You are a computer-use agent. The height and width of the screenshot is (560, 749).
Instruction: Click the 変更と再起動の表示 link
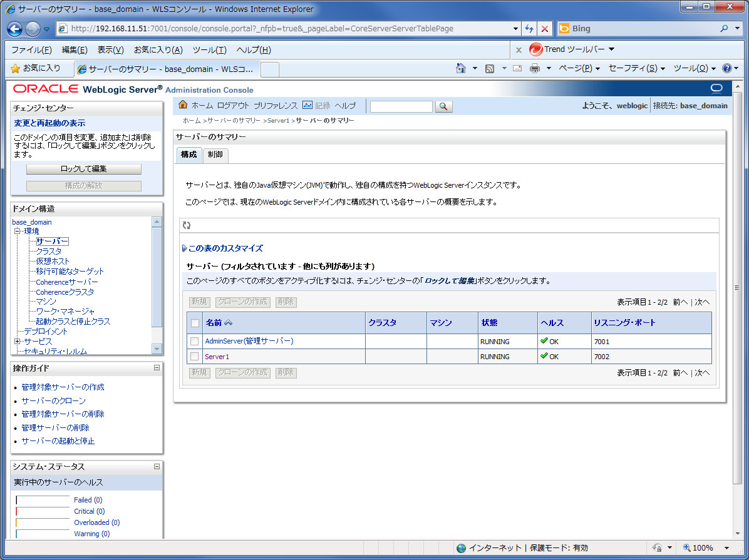[49, 123]
